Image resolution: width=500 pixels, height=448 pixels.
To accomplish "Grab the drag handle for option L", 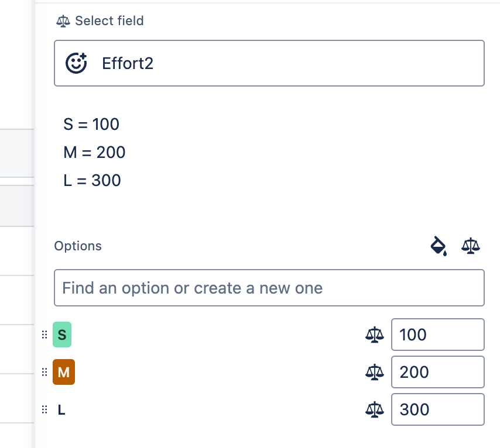I will click(44, 409).
